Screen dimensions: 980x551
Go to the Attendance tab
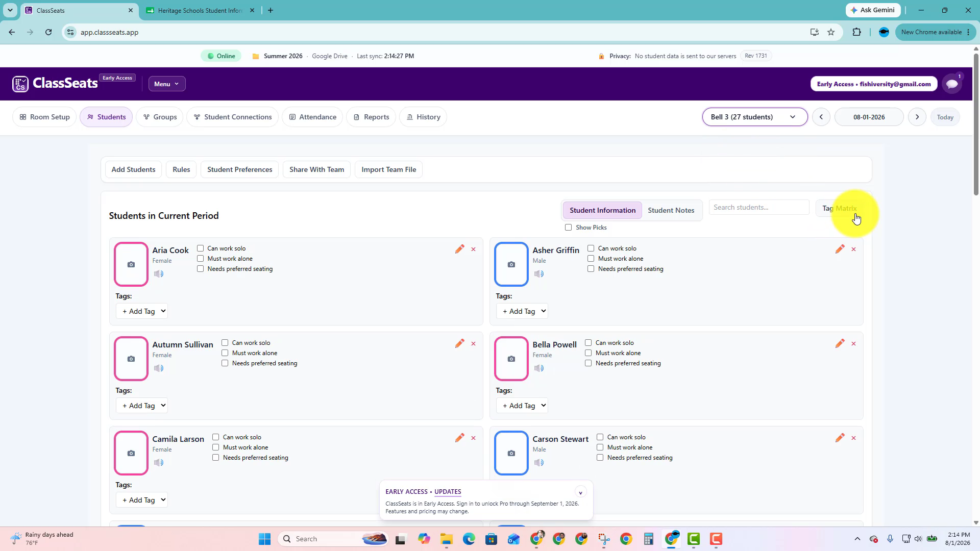tap(312, 117)
